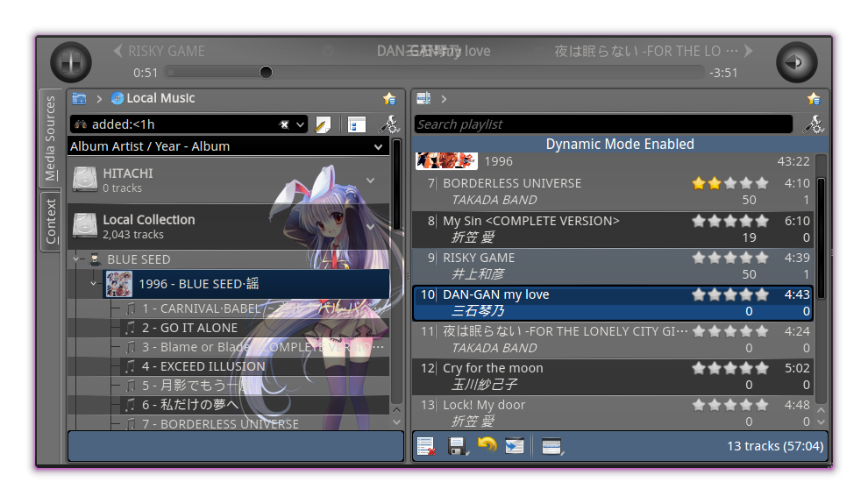This screenshot has height=503, width=868.
Task: Click the playlist vertical scrollbar
Action: 822,238
